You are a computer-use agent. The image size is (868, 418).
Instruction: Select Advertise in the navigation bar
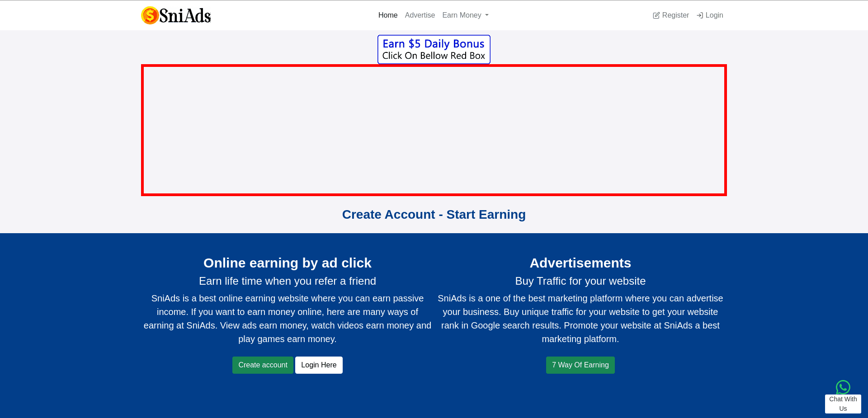click(420, 15)
